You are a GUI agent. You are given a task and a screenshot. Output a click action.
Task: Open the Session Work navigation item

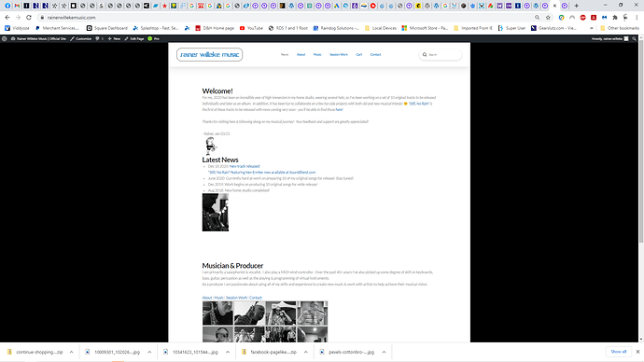point(339,55)
